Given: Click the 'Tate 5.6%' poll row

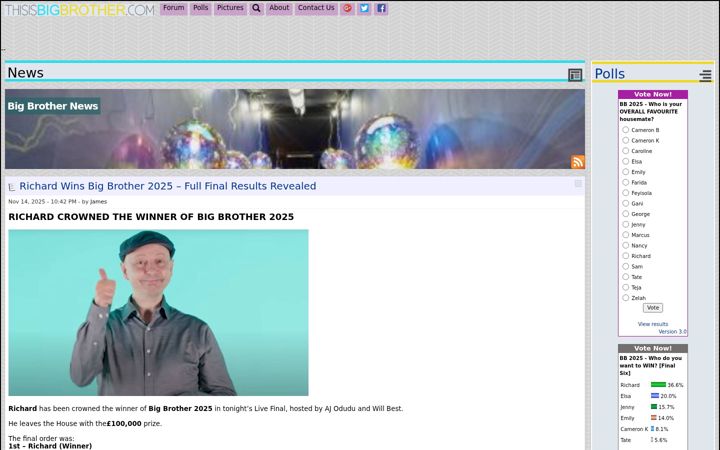Looking at the screenshot, I should click(x=644, y=440).
